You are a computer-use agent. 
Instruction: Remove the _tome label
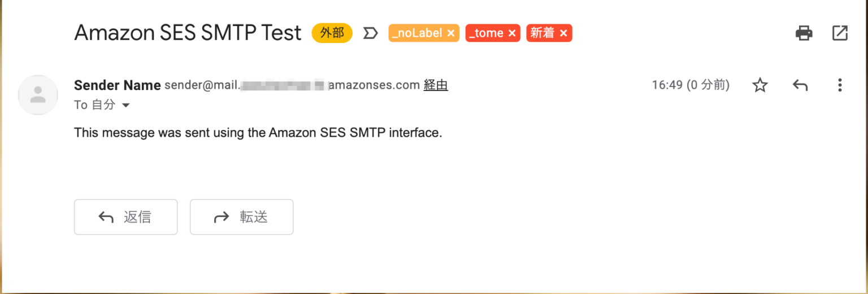click(511, 33)
